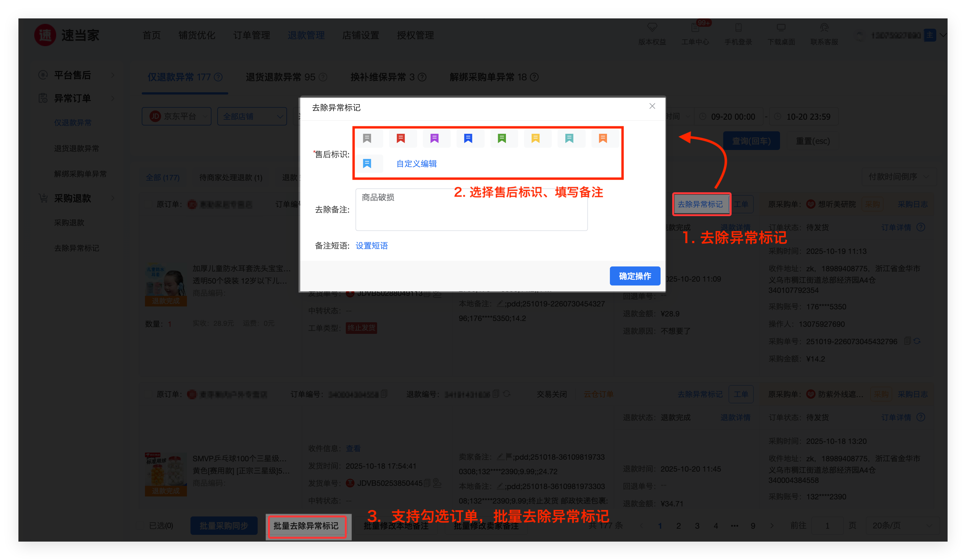Pick the green flag marker
Image resolution: width=966 pixels, height=560 pixels.
click(x=502, y=138)
